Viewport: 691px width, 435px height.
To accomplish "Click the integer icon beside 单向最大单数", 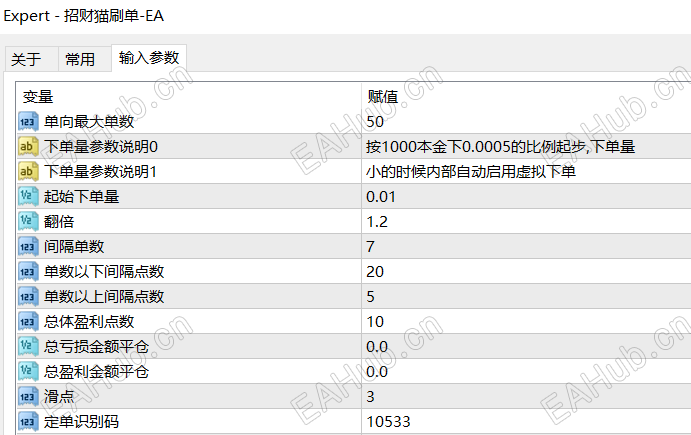I will point(28,122).
